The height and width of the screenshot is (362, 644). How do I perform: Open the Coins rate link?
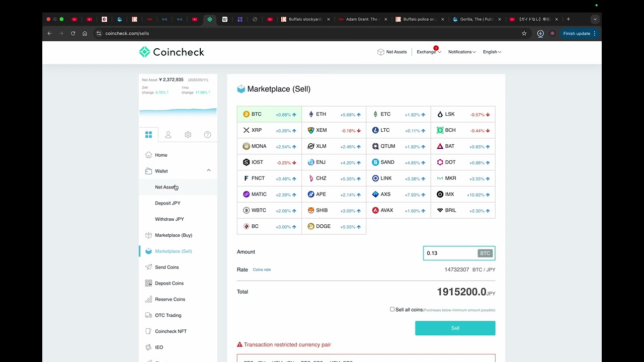(262, 270)
